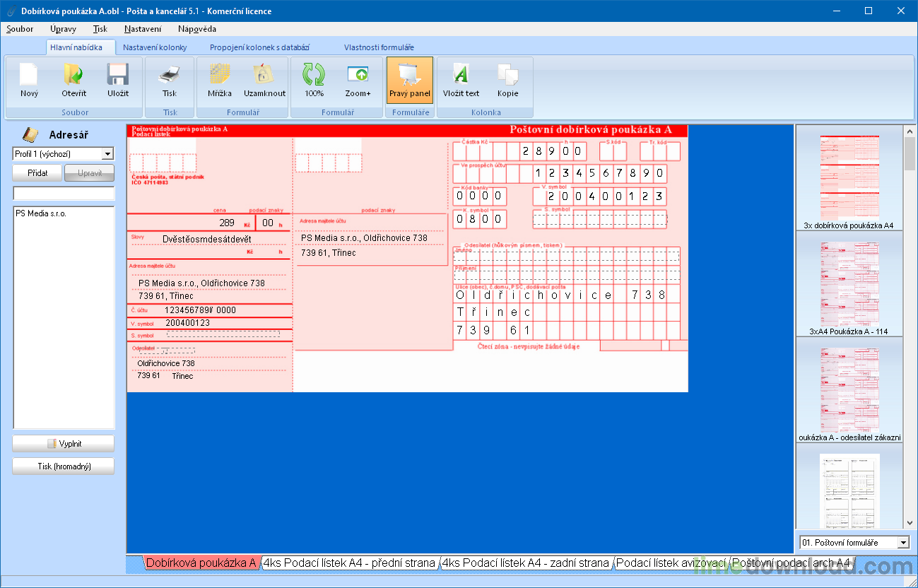Open the 01. Poštovní formuláře dropdown
Screen dimensions: 918x588
tap(902, 543)
